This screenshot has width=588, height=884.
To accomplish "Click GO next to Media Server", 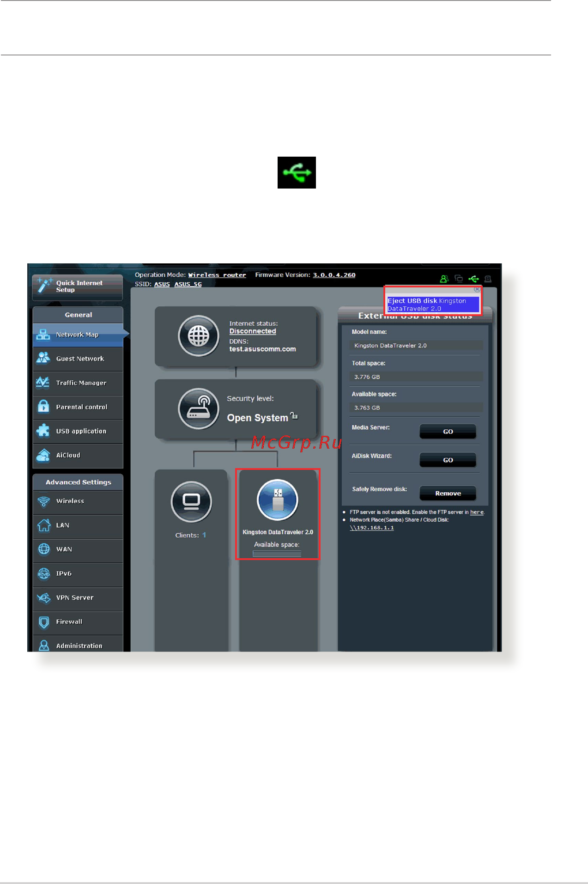I will (448, 432).
